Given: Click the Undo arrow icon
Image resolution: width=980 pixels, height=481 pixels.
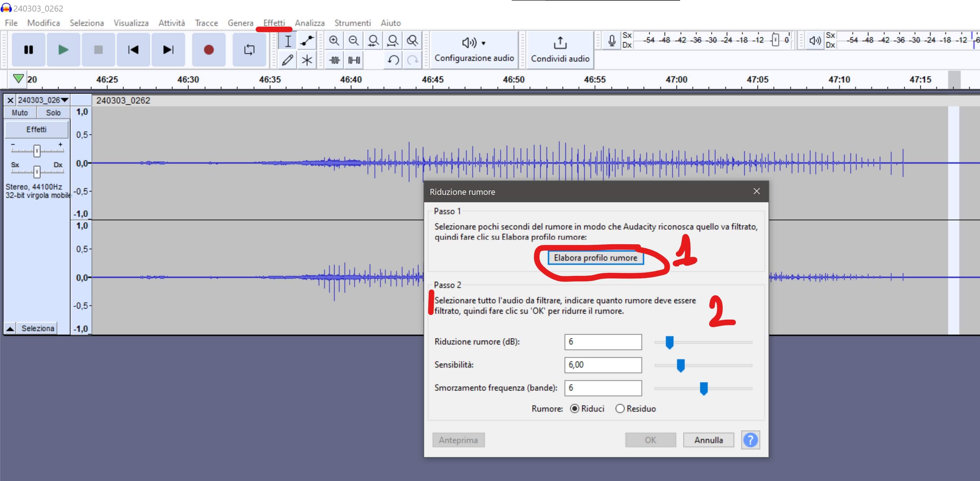Looking at the screenshot, I should 393,60.
